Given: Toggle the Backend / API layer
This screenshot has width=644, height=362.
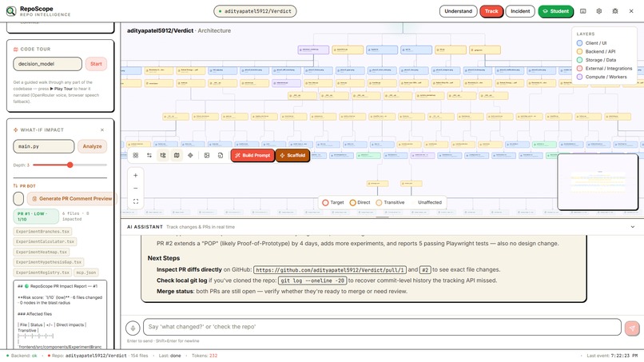Looking at the screenshot, I should point(596,51).
